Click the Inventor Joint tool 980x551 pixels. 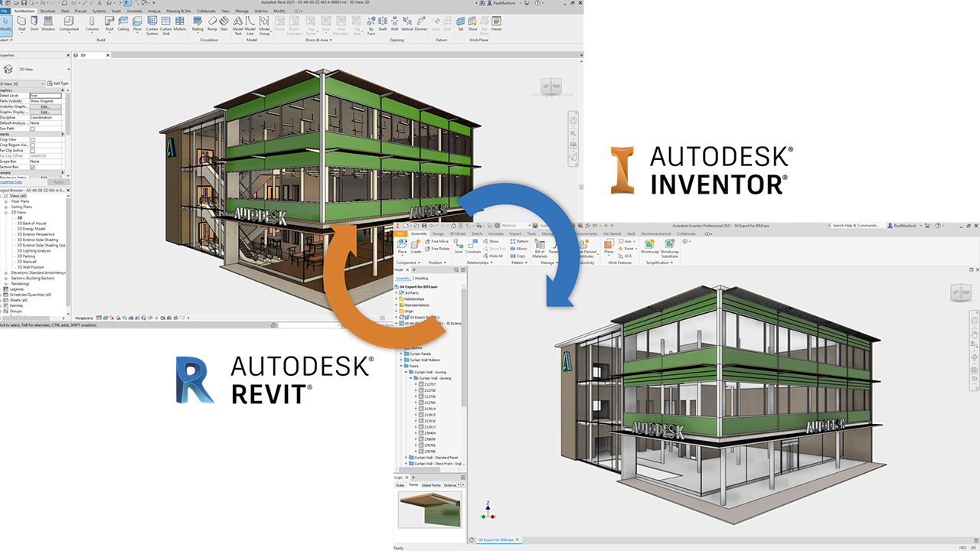coord(458,243)
